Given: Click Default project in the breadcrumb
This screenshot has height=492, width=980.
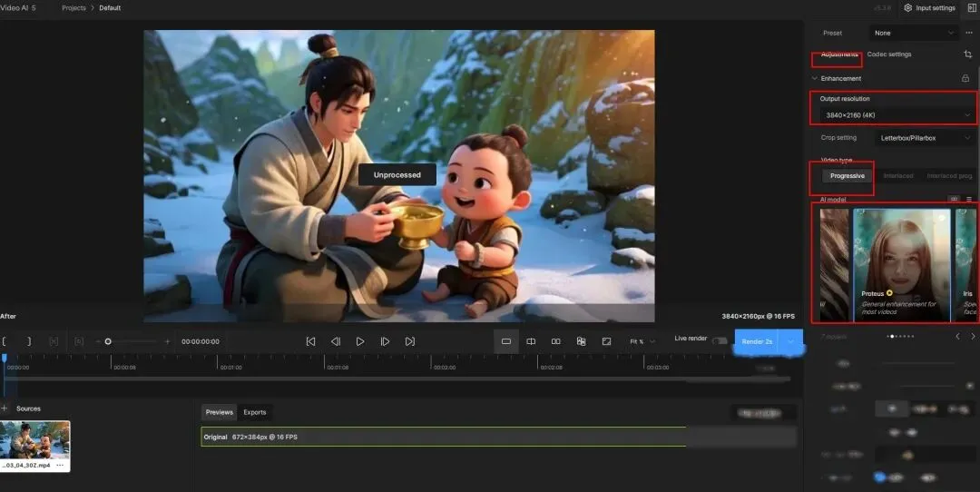Looking at the screenshot, I should click(110, 8).
